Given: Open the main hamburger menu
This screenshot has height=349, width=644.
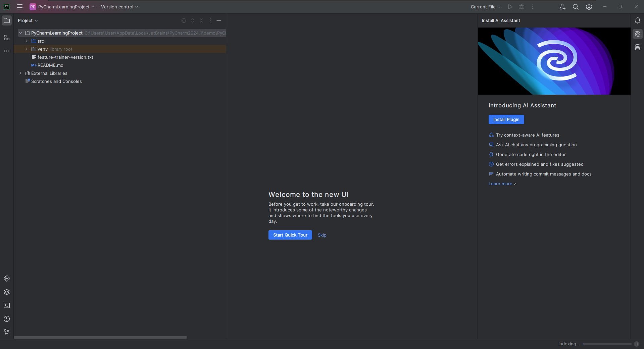Looking at the screenshot, I should click(20, 7).
